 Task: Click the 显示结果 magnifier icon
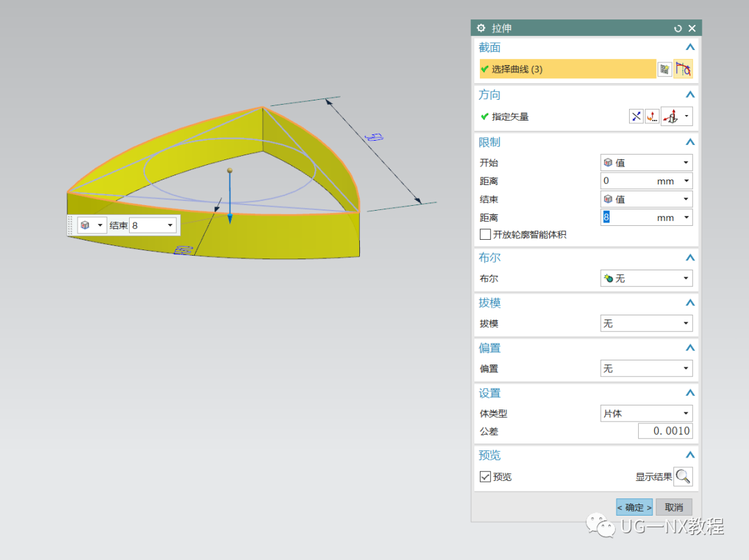[682, 476]
